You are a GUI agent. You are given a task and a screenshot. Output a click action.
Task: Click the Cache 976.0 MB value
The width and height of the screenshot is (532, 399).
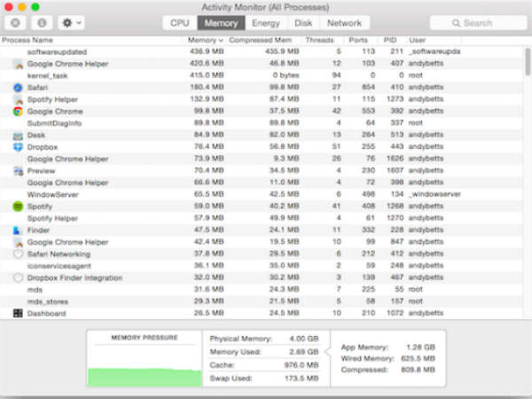pyautogui.click(x=301, y=365)
